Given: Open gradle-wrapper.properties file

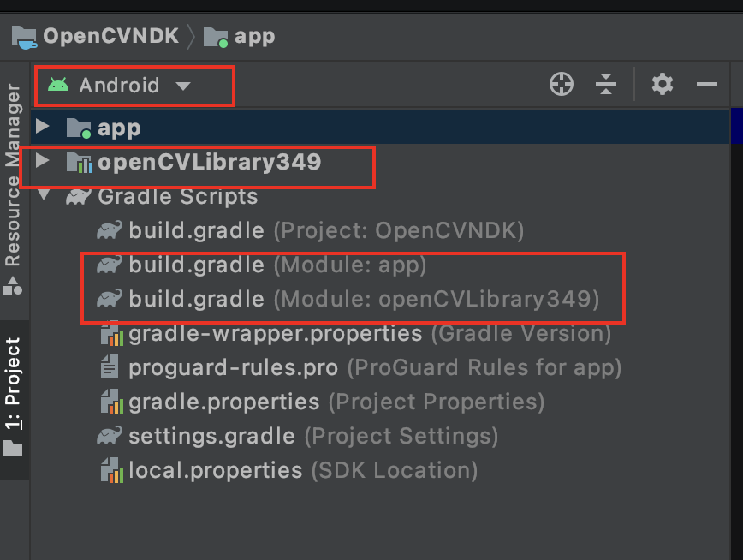Looking at the screenshot, I should coord(379,333).
